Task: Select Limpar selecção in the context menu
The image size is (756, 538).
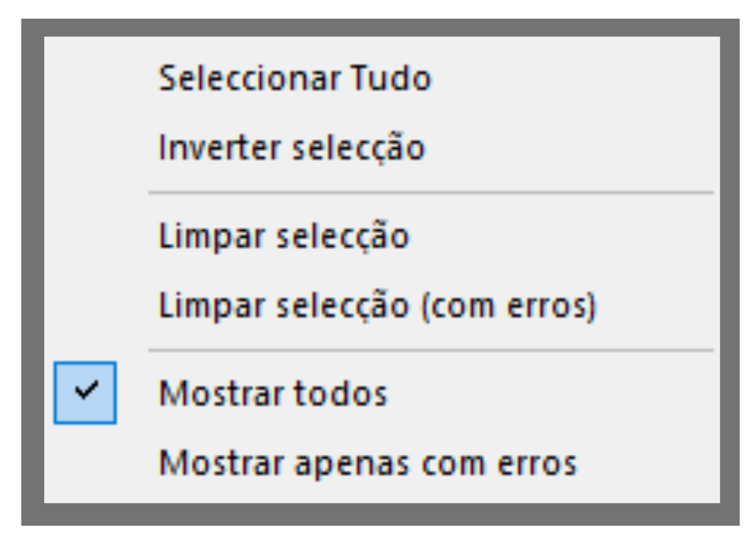Action: (284, 237)
